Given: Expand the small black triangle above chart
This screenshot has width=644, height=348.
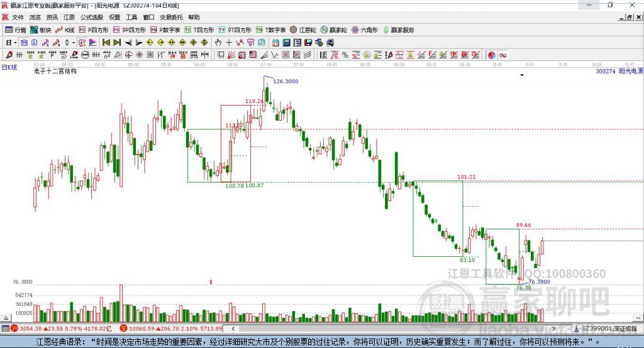Looking at the screenshot, I should tap(522, 75).
